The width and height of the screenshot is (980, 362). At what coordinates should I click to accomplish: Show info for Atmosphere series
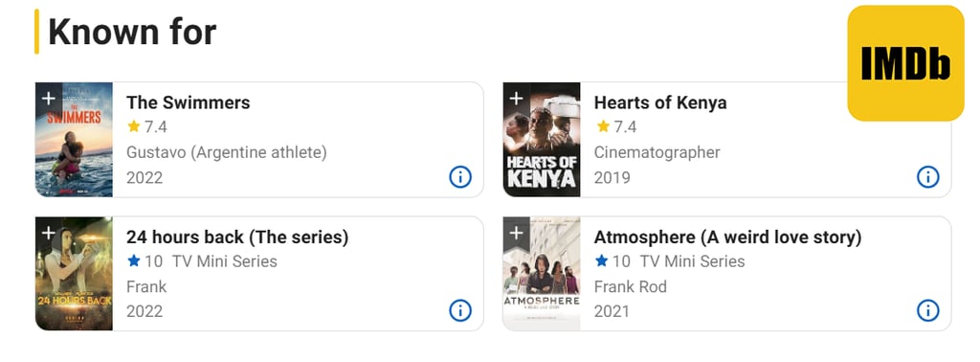(x=928, y=310)
